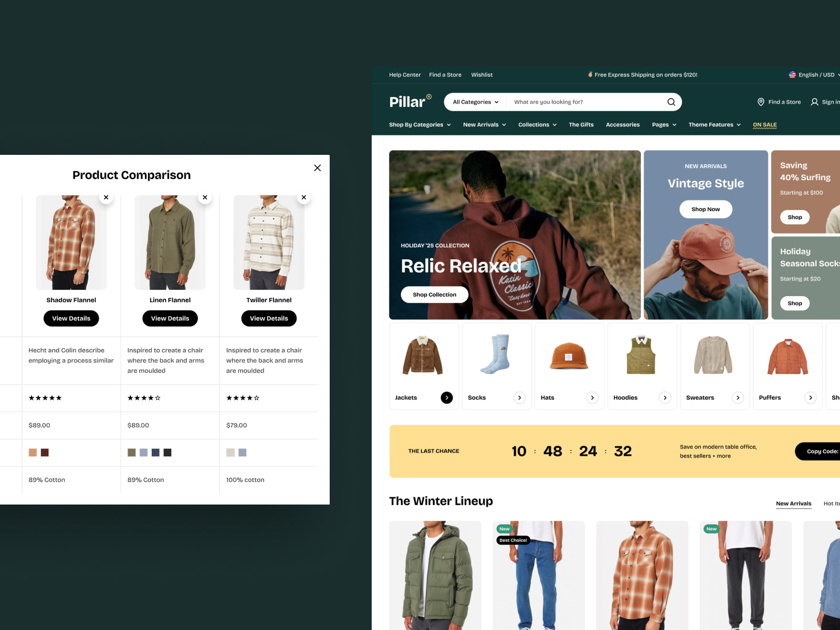840x630 pixels.
Task: Click the green New badge on jeans product
Action: pos(504,529)
